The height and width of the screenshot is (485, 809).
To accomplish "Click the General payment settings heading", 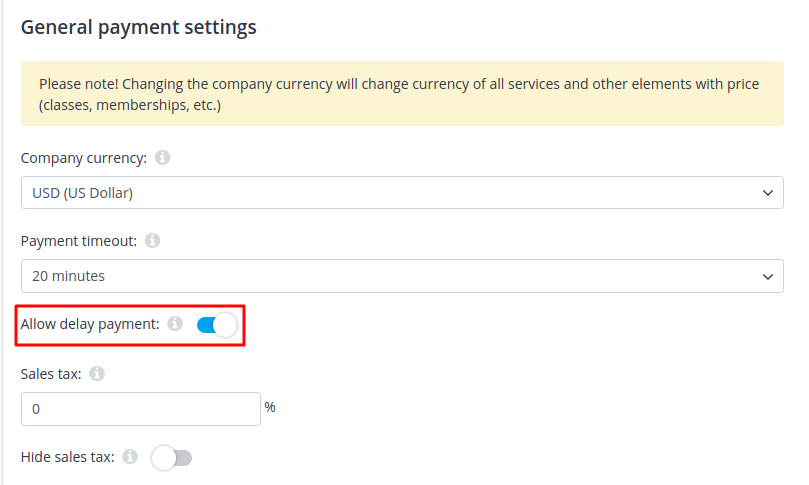I will [x=139, y=28].
